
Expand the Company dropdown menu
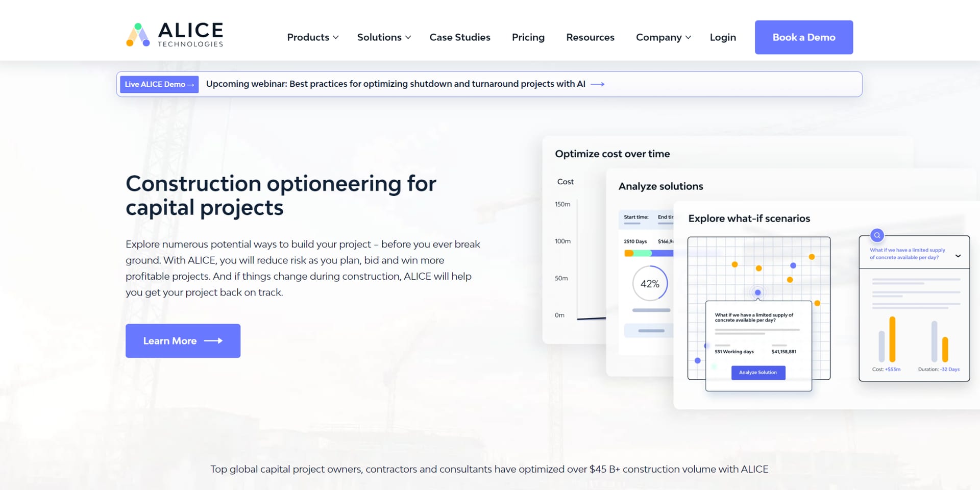[664, 37]
